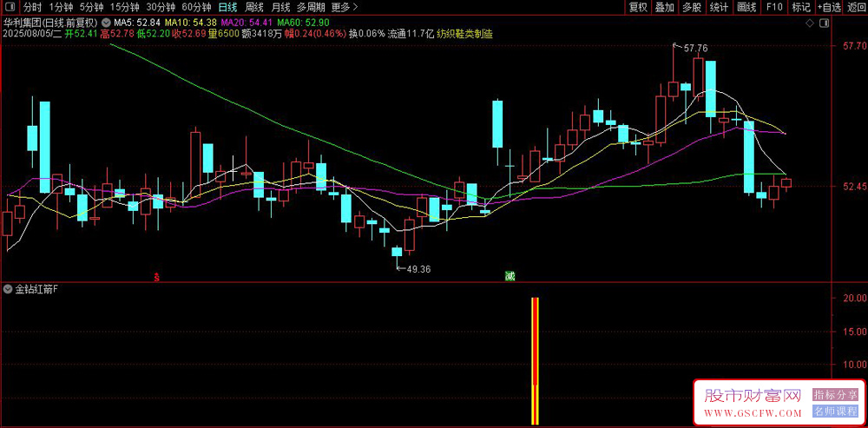Click the 20.00 indicator axis label
The width and height of the screenshot is (868, 428).
coord(855,297)
